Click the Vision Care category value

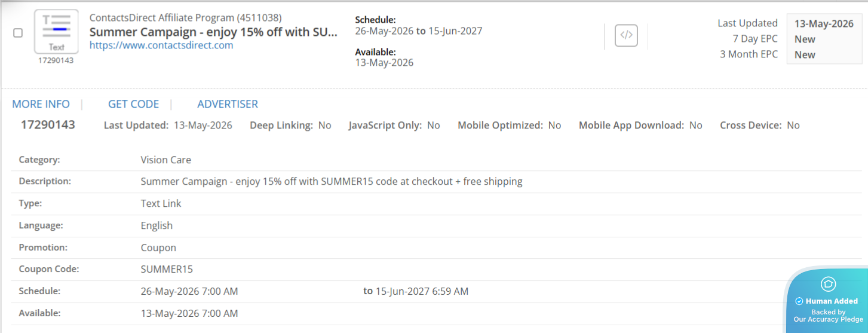click(166, 160)
